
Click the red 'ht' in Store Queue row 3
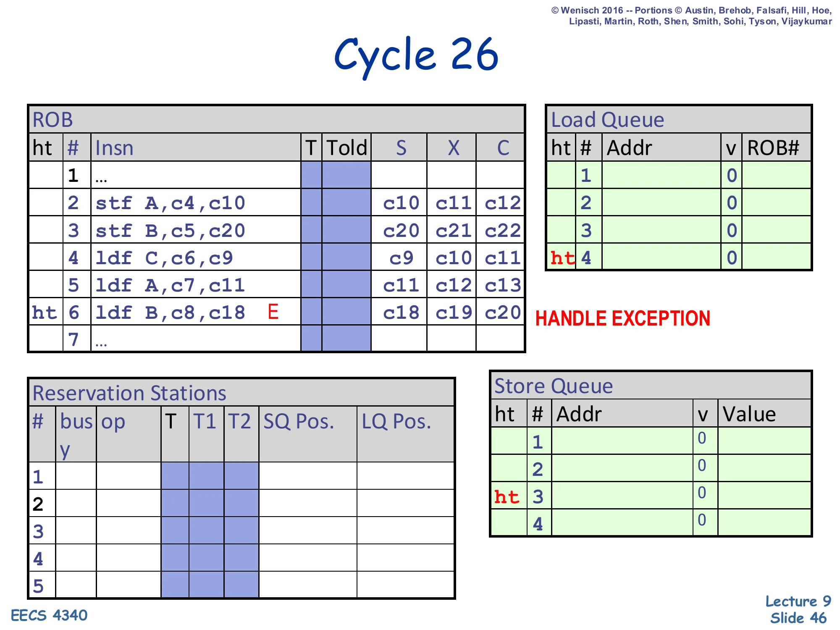pyautogui.click(x=507, y=497)
